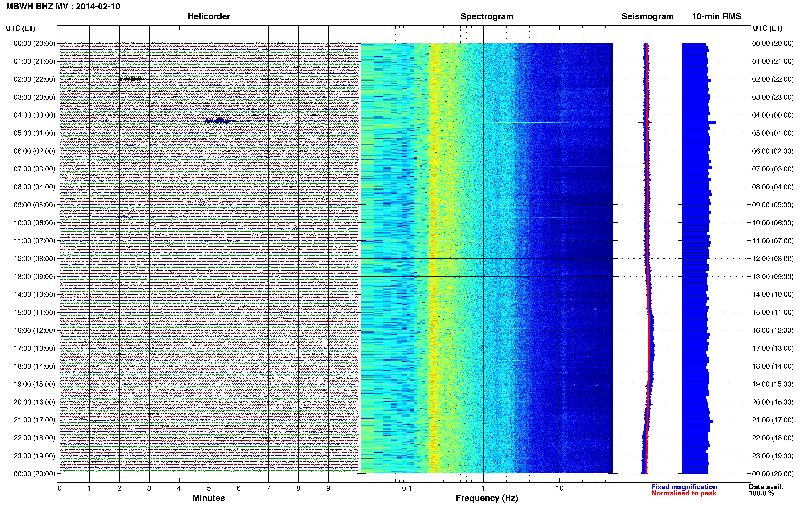Click the right '10:00 (06:00)' time label

tap(773, 223)
